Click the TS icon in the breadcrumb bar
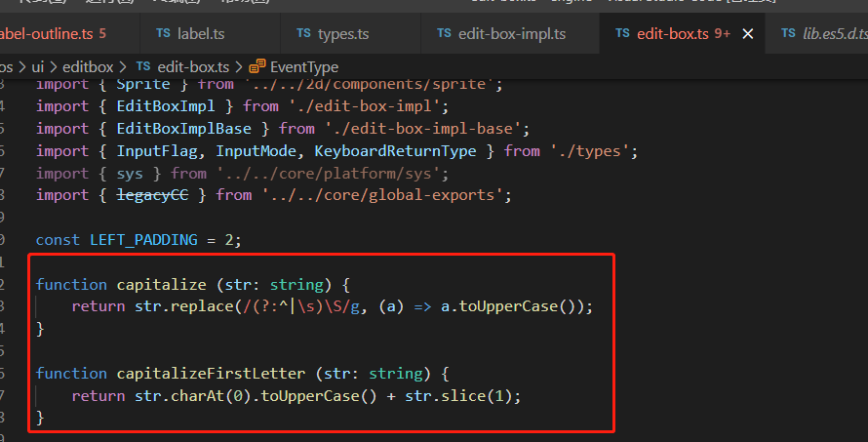Viewport: 868px width, 442px height. 142,67
